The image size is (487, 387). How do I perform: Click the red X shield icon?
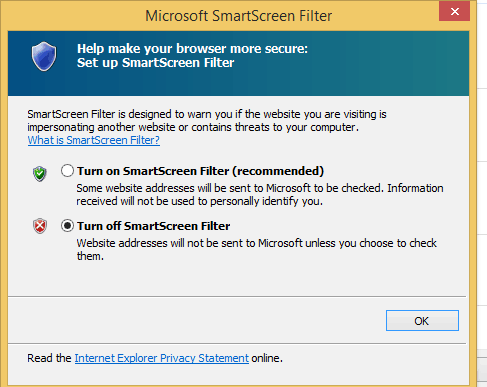[x=40, y=226]
